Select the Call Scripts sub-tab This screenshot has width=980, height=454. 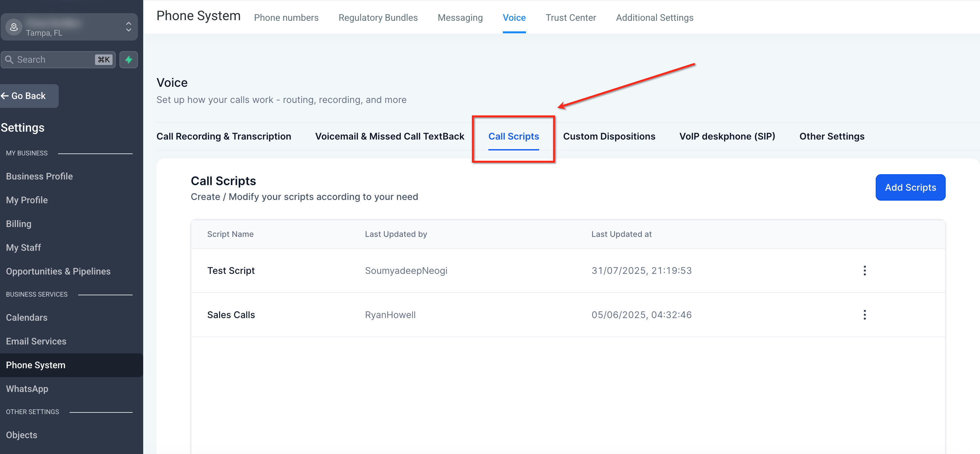pos(513,136)
